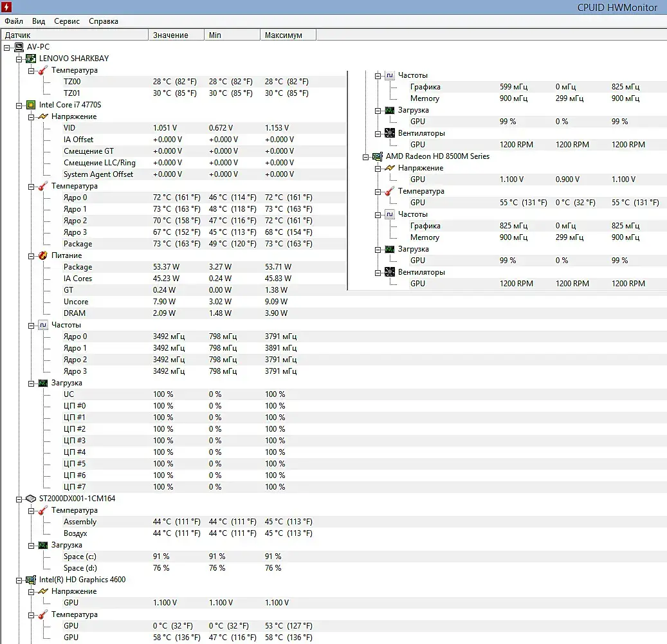The height and width of the screenshot is (644, 667).
Task: Collapse the Intel(R) HD Graphics 4600 node
Action: click(19, 580)
